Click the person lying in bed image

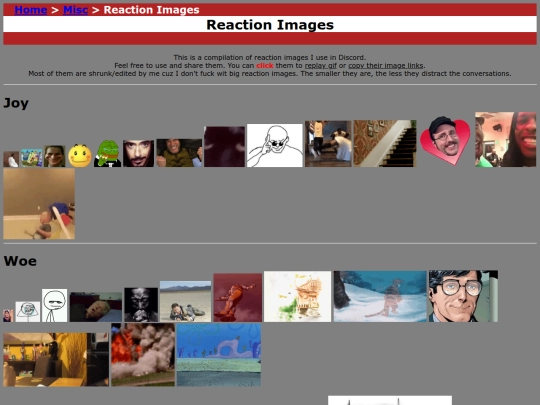tap(96, 307)
